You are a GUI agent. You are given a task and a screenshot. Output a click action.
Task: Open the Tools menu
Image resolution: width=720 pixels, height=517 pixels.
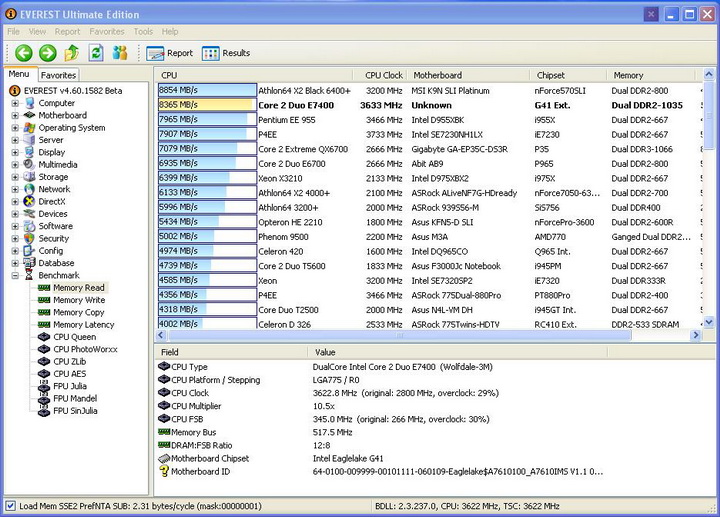tap(143, 32)
